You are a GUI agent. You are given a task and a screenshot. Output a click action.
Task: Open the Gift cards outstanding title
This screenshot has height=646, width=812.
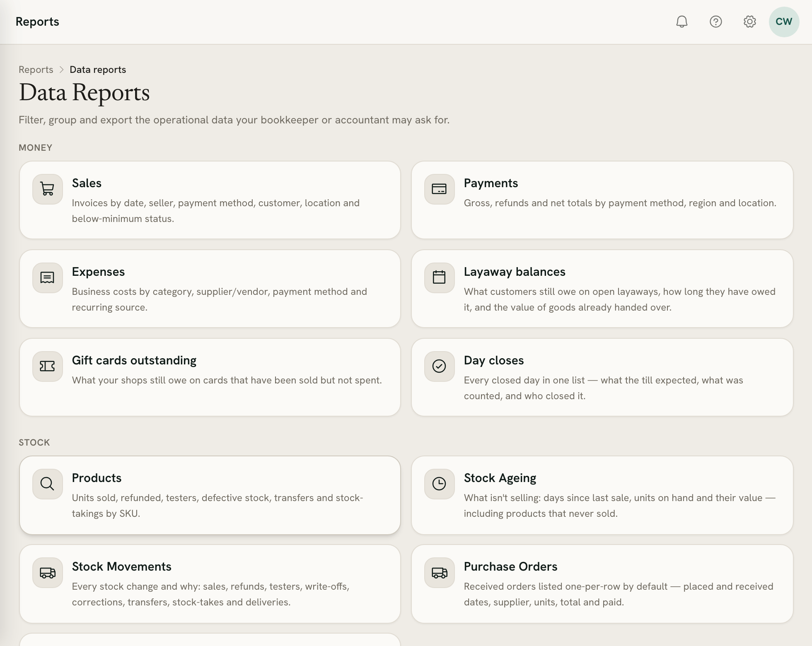tap(134, 360)
